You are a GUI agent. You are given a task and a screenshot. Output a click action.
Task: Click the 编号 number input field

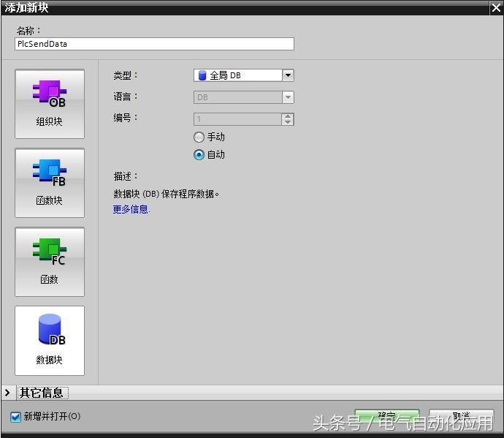[x=237, y=119]
